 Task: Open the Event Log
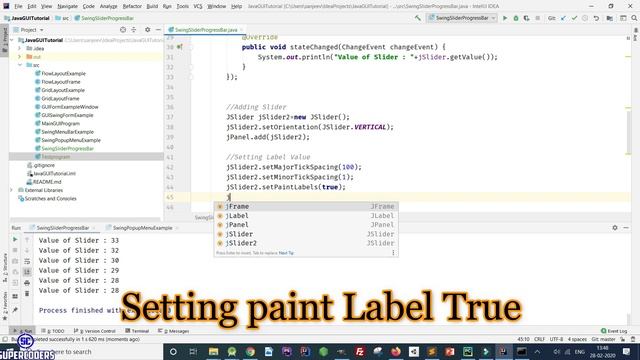tap(614, 331)
